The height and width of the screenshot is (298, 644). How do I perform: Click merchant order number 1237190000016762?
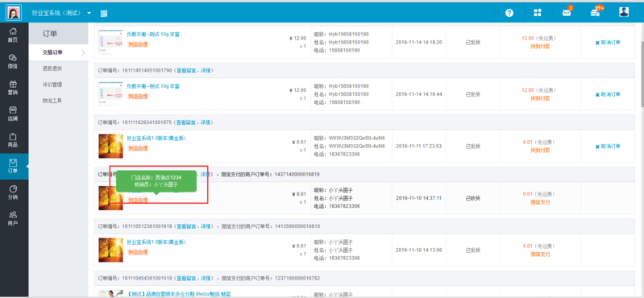click(297, 279)
